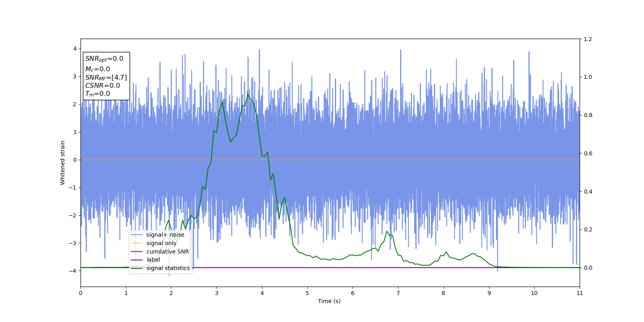Click the blue signal+ noise legend line
Image resolution: width=644 pixels, height=322 pixels.
coord(137,235)
